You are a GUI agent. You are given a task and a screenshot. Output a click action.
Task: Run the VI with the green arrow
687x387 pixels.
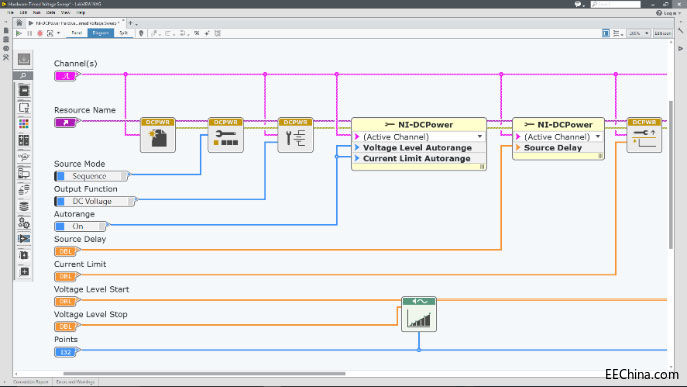point(18,33)
